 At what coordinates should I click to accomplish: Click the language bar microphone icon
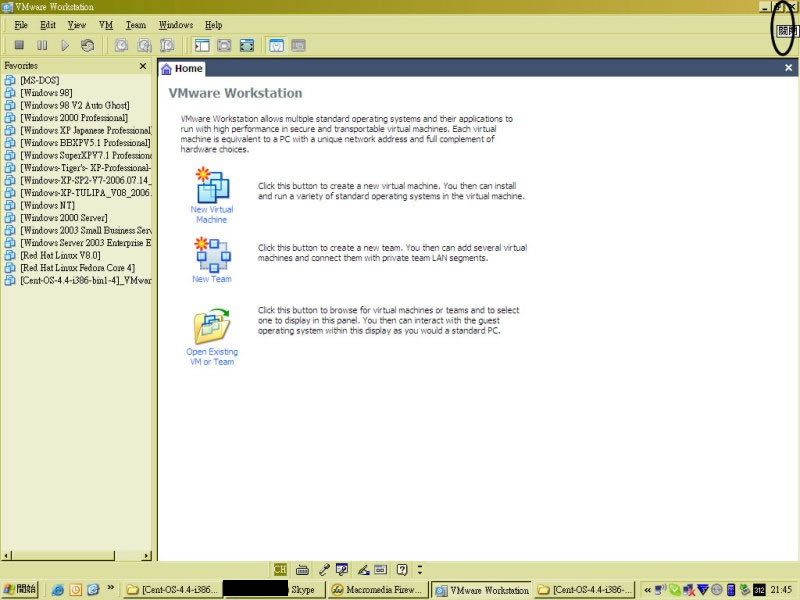(323, 569)
